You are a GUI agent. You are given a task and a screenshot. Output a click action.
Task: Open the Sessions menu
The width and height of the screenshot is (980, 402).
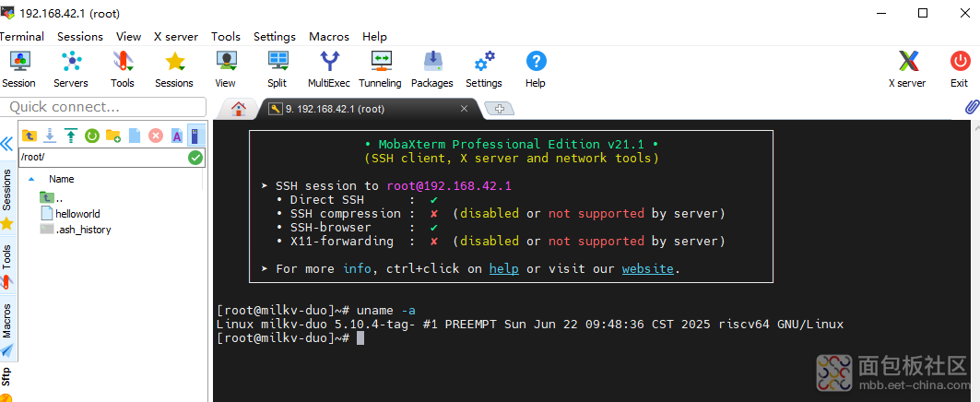pos(80,36)
